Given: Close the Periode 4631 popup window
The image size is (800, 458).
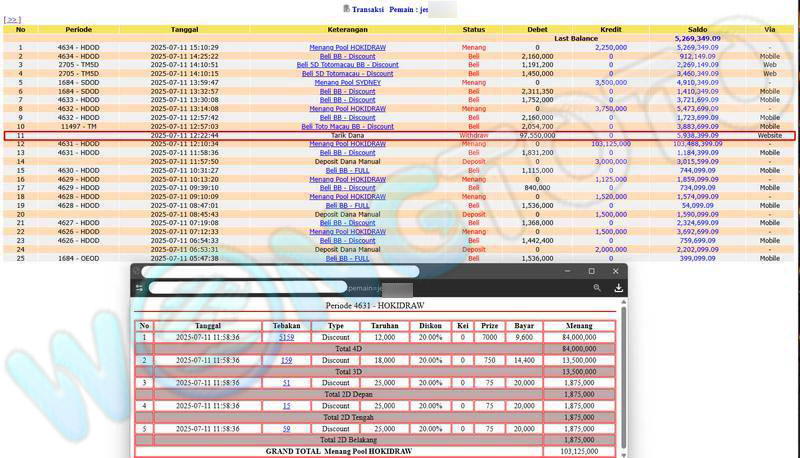Looking at the screenshot, I should [x=614, y=271].
